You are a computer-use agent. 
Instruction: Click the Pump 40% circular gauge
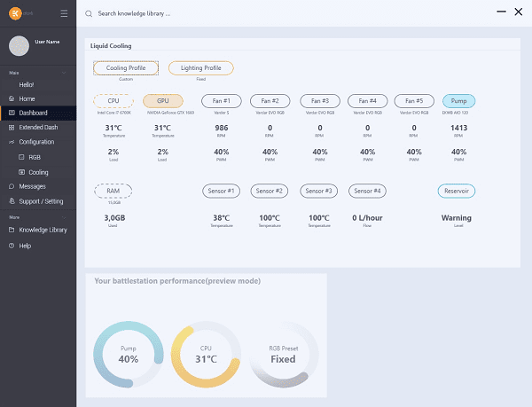pyautogui.click(x=129, y=355)
